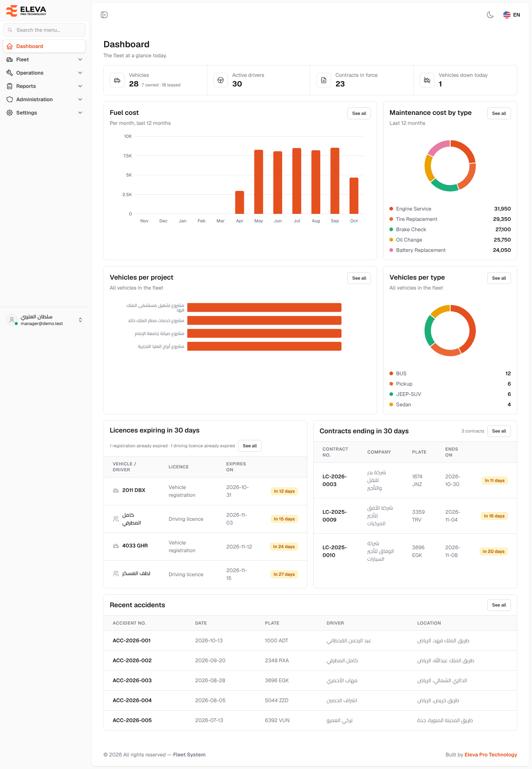Toggle dark mode moon icon
The width and height of the screenshot is (532, 769).
490,15
